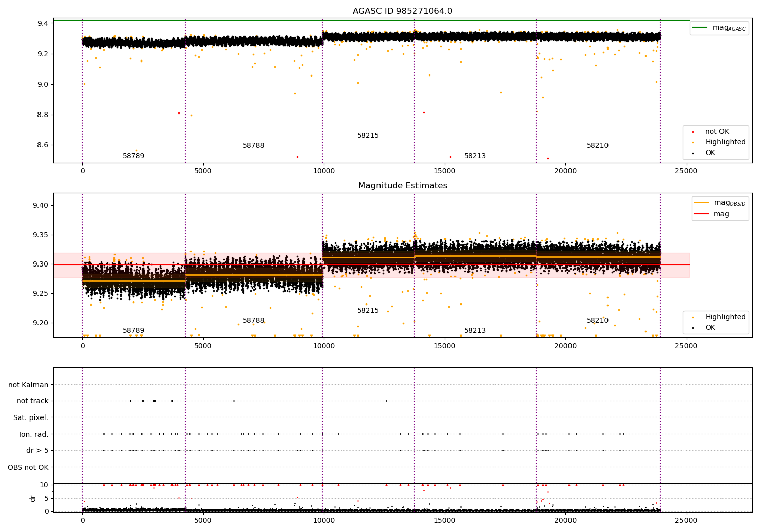The height and width of the screenshot is (532, 760).
Task: Click OBSID label 58789 in Magnitude Estimates plot
Action: [x=134, y=331]
